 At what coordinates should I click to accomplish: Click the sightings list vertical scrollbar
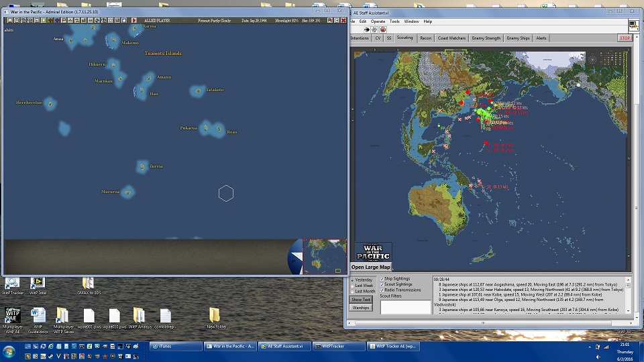[628, 295]
